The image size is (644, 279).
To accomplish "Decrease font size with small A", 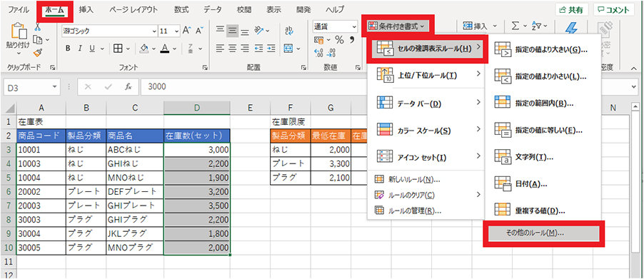I will point(199,31).
